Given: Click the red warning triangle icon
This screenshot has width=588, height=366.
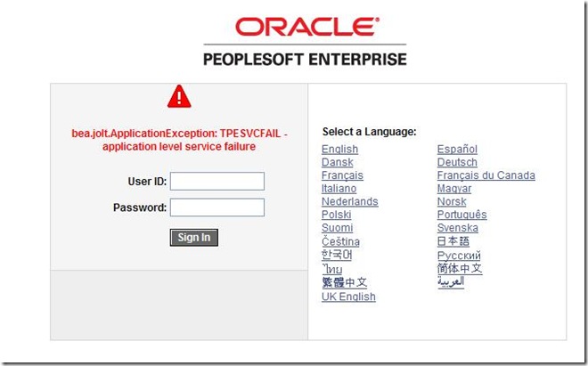Looking at the screenshot, I should (179, 96).
